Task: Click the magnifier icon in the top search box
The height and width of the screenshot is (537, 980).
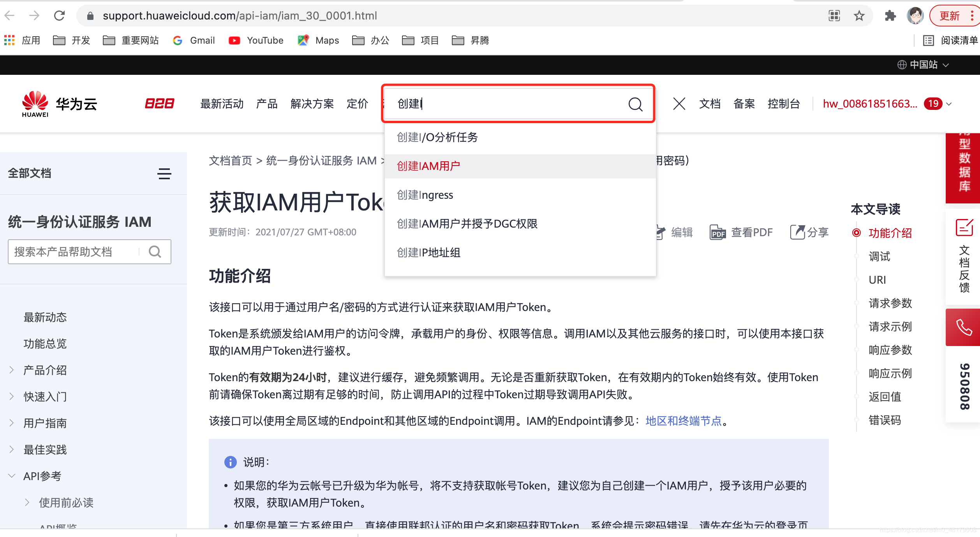Action: [x=635, y=104]
